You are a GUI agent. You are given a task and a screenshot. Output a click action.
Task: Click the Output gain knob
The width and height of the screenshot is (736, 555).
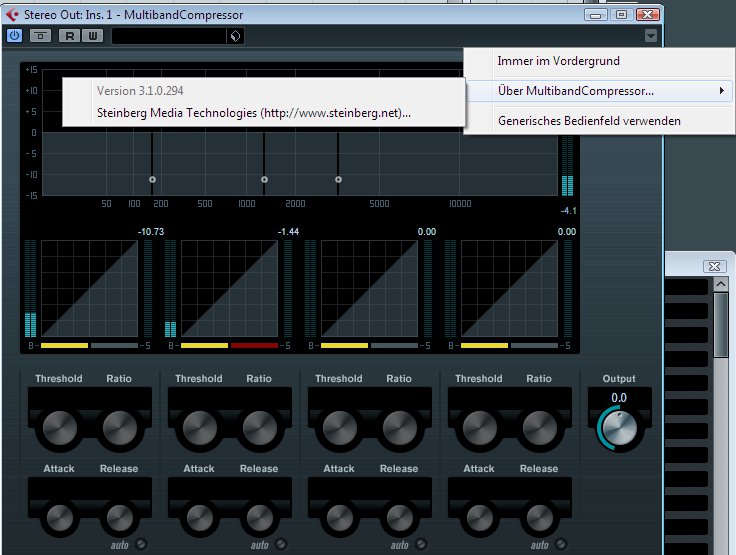coord(619,428)
